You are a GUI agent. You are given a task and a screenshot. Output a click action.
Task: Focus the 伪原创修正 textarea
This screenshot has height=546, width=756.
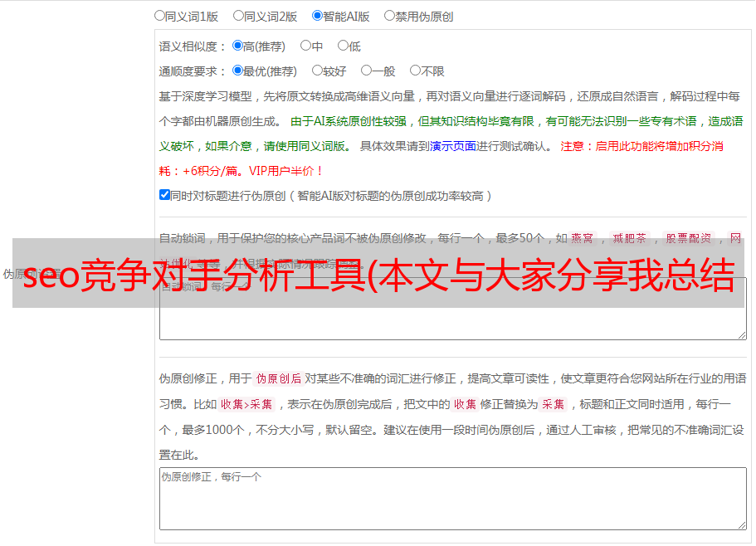(453, 499)
